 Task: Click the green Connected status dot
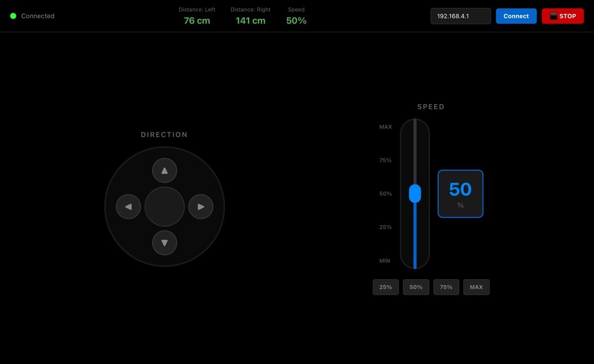13,16
